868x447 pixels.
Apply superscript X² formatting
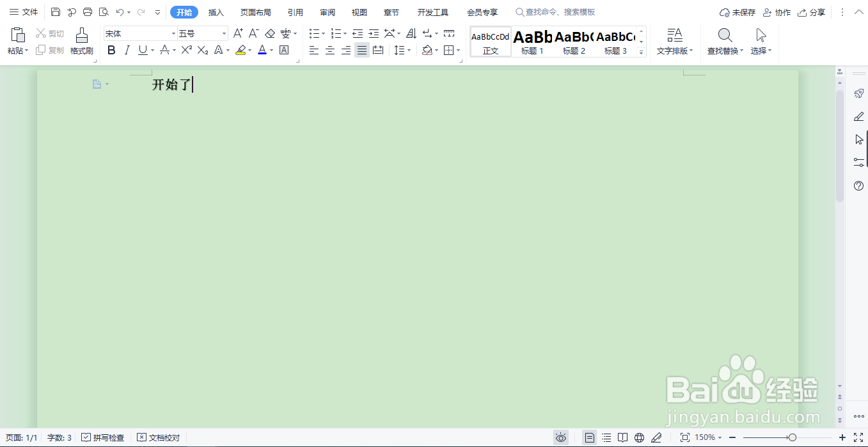pyautogui.click(x=187, y=50)
